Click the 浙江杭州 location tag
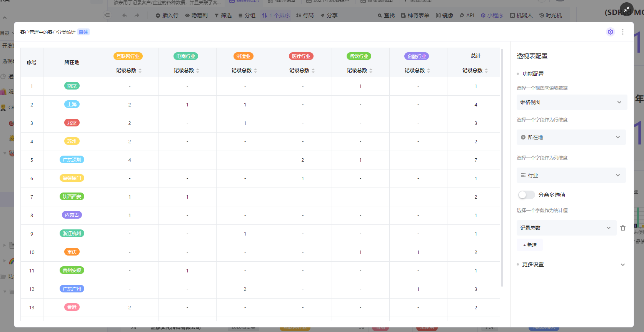The height and width of the screenshot is (332, 644). tap(72, 234)
